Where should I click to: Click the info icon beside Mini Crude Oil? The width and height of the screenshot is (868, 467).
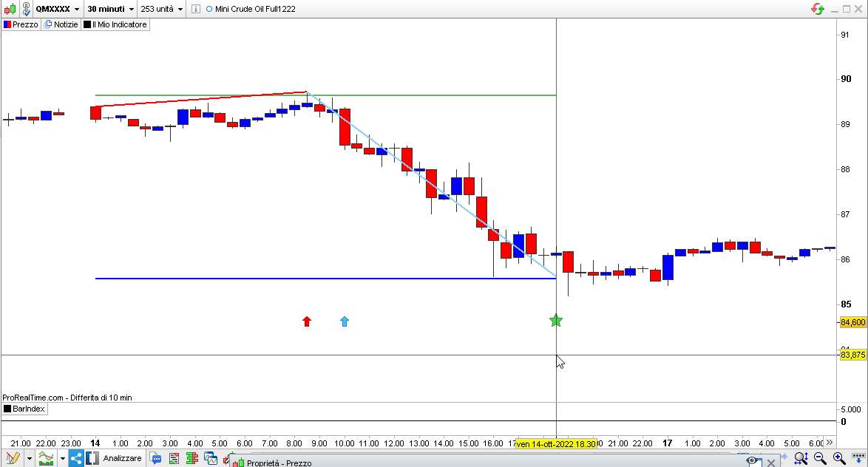pos(195,9)
